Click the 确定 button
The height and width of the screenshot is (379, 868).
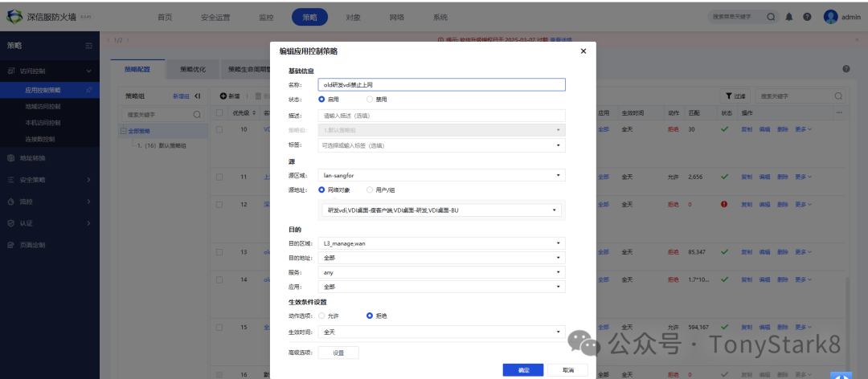click(x=523, y=369)
